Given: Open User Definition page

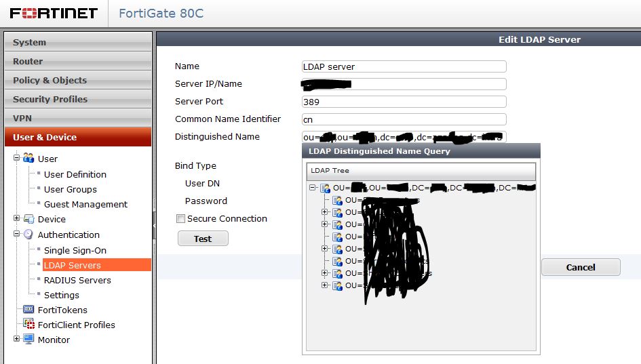Looking at the screenshot, I should point(75,174).
